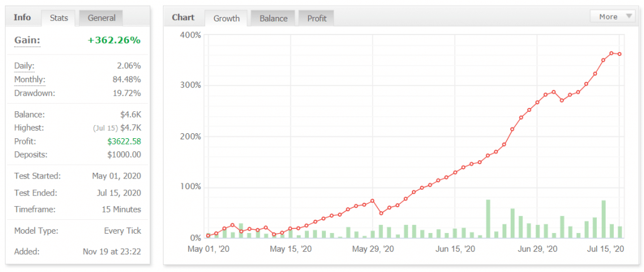Viewport: 644px width, 272px height.
Task: Click the 200% y-axis label
Action: coord(191,136)
